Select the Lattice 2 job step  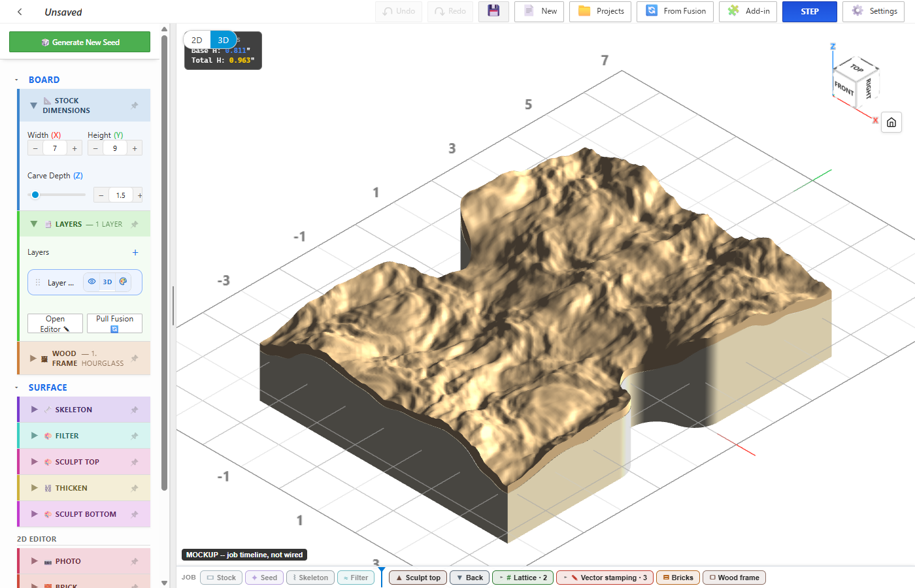click(523, 578)
